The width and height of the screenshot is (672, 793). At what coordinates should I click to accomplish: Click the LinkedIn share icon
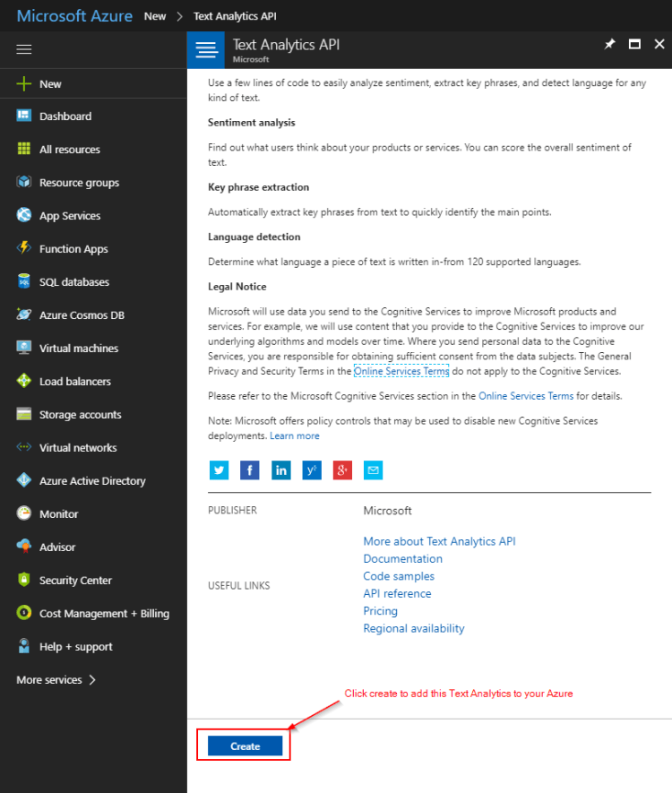coord(281,470)
